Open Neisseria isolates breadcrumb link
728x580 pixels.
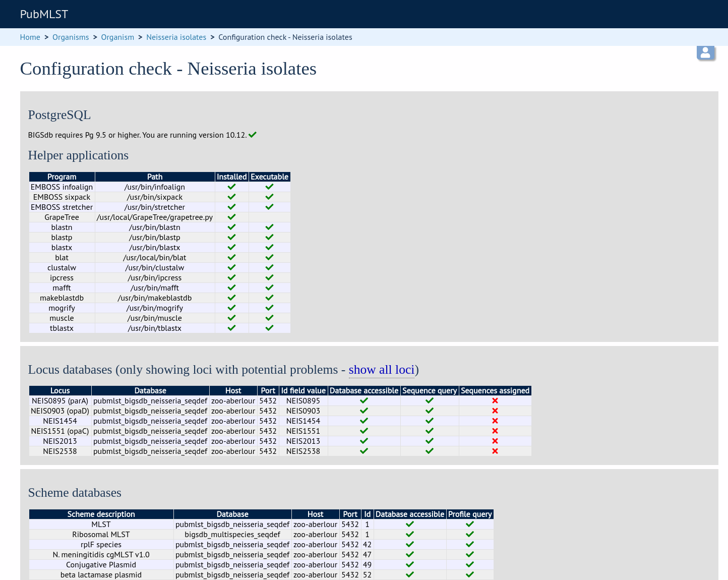pyautogui.click(x=176, y=37)
